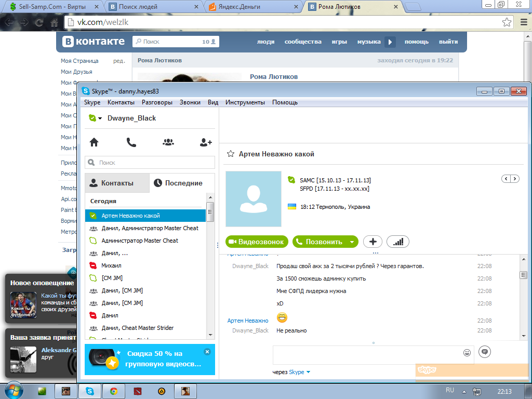This screenshot has width=532, height=399.
Task: Open the Разговоры menu
Action: (x=157, y=102)
